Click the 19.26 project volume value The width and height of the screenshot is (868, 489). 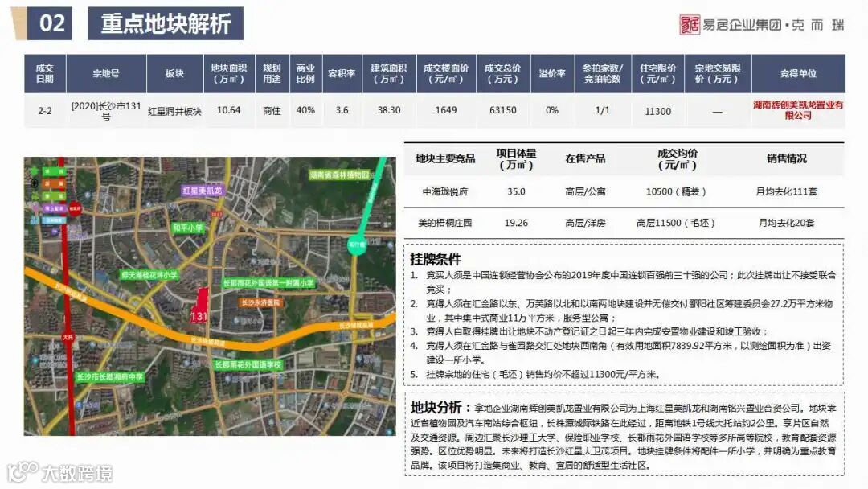(516, 223)
